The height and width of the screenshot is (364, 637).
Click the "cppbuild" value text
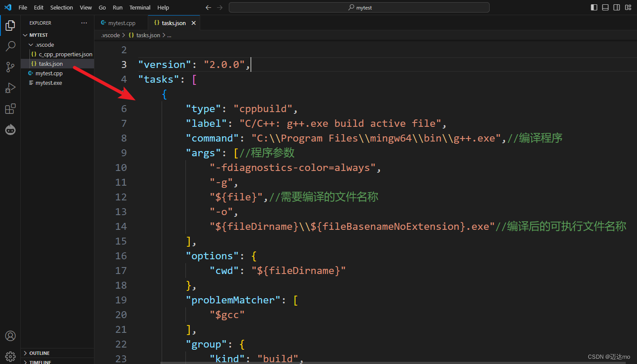pos(263,109)
